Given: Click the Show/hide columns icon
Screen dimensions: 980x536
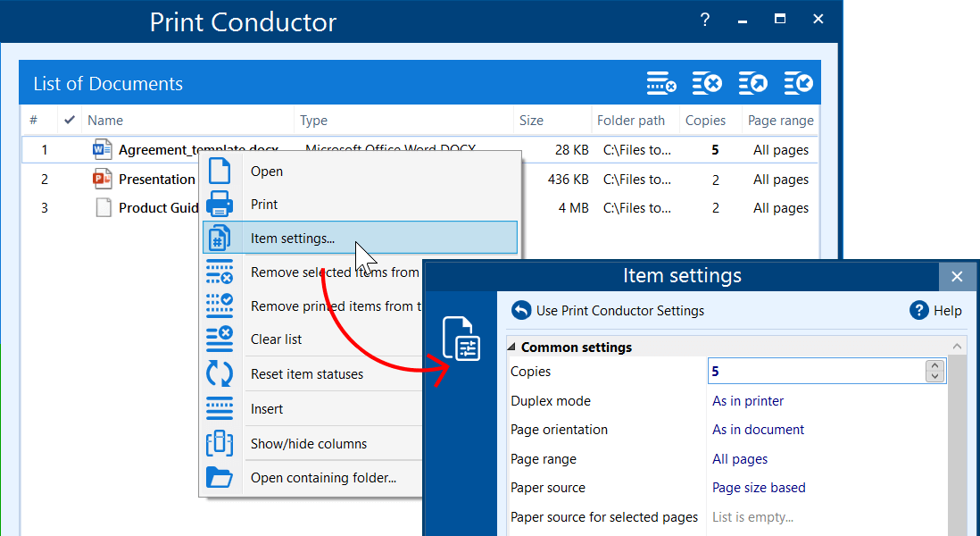Looking at the screenshot, I should [220, 444].
